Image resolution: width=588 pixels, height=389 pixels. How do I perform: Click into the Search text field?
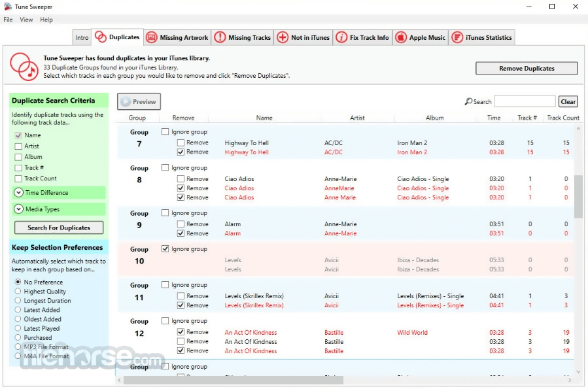pos(525,101)
